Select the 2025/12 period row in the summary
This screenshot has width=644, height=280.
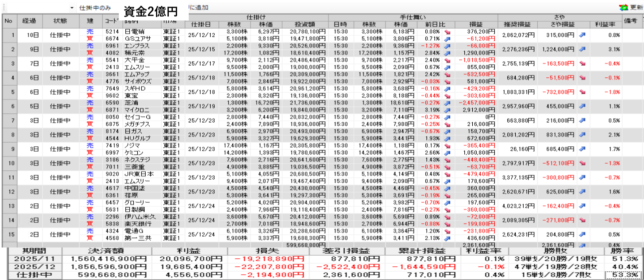point(31,266)
